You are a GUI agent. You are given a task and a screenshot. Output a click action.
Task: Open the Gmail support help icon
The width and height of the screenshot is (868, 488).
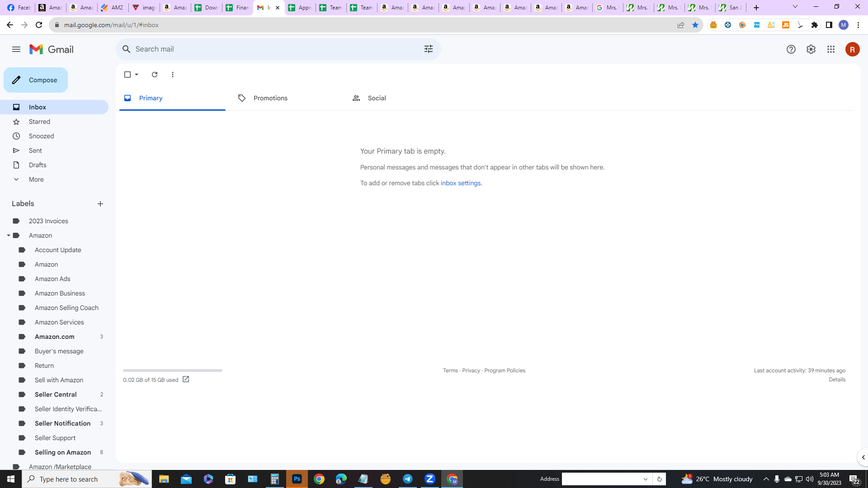click(791, 49)
